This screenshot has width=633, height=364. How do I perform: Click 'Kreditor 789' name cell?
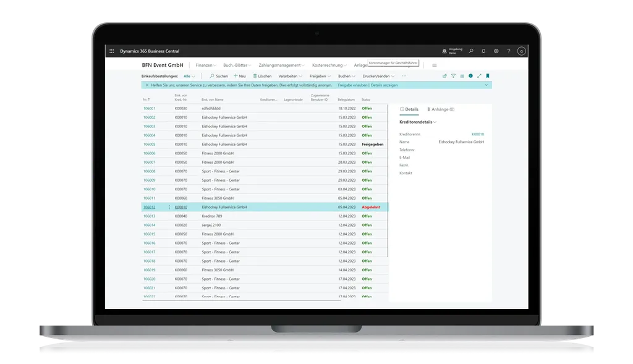pyautogui.click(x=212, y=216)
